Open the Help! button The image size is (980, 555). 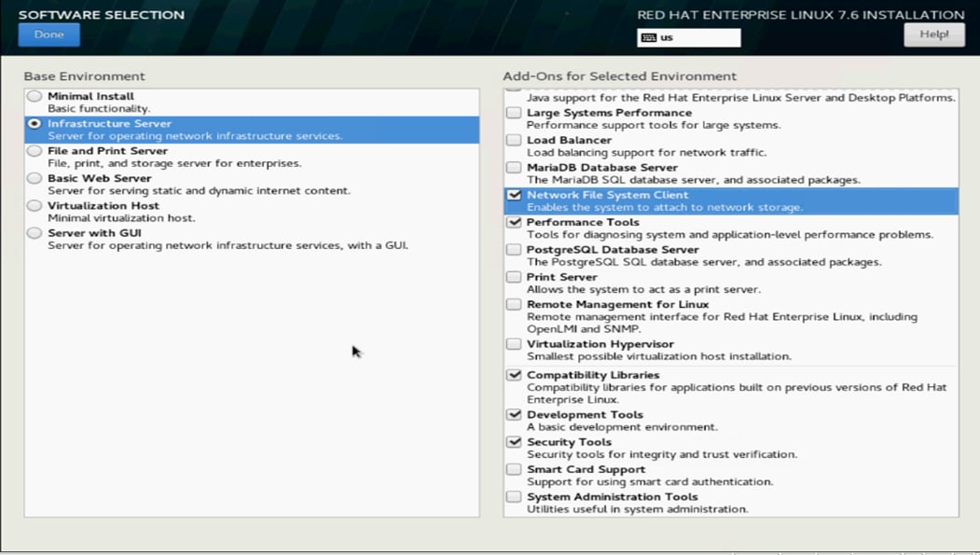tap(933, 35)
